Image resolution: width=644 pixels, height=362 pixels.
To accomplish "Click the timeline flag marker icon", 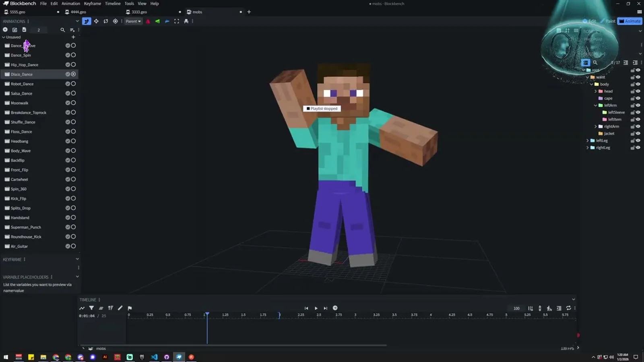I will pos(130,308).
